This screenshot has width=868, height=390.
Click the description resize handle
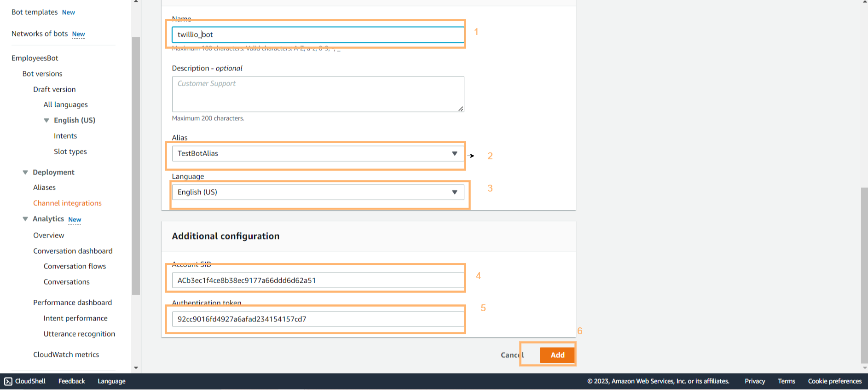(461, 109)
